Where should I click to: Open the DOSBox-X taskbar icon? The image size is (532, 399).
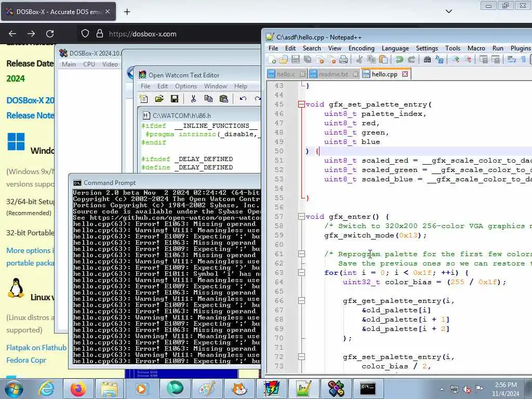pos(336,389)
